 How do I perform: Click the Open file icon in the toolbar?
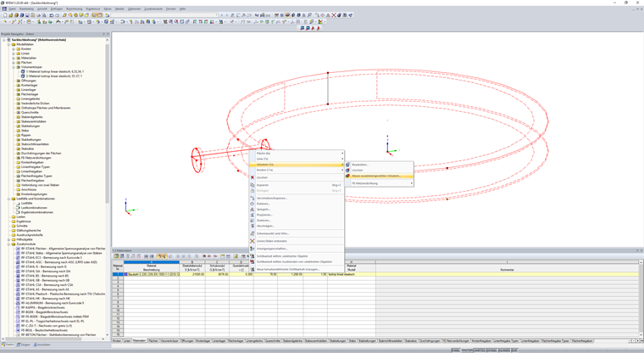(x=11, y=15)
